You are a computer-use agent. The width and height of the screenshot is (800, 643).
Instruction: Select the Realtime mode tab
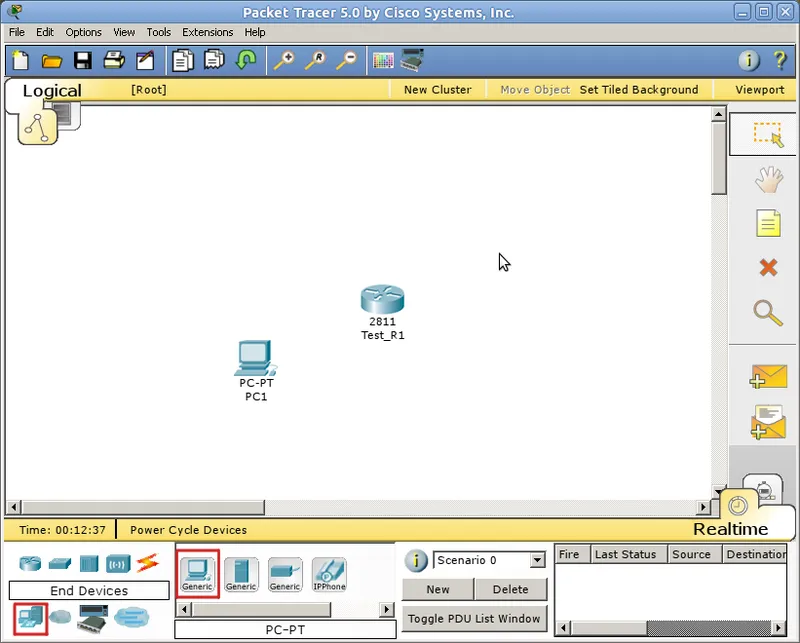click(x=730, y=529)
